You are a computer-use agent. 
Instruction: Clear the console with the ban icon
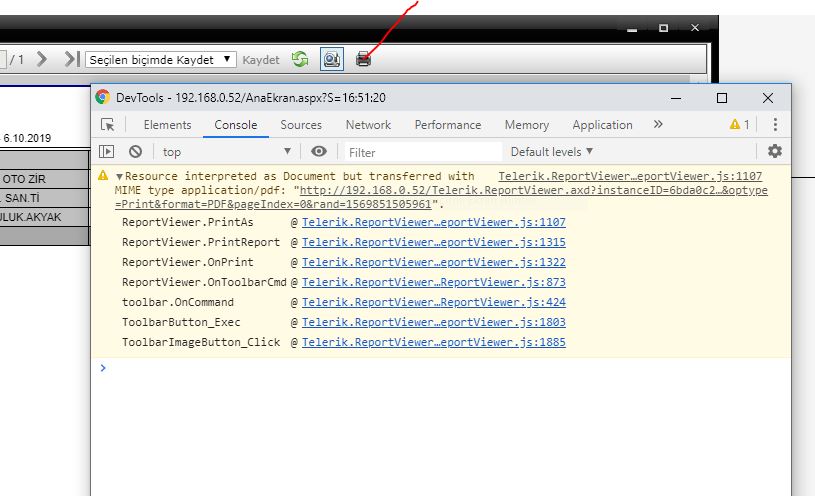click(x=135, y=151)
